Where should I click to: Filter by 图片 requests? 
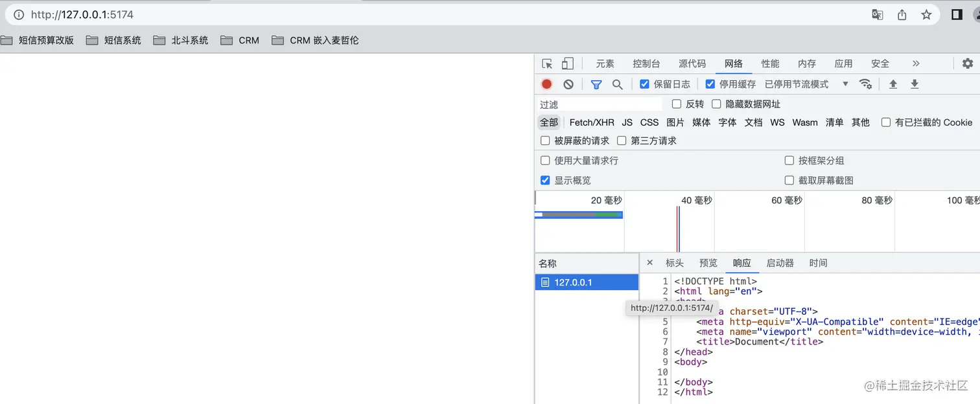tap(675, 122)
